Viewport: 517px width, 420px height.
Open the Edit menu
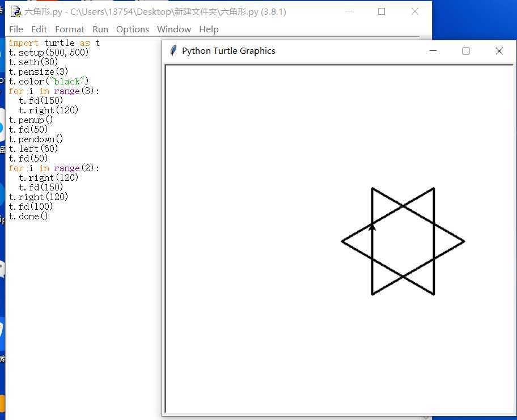click(x=39, y=29)
